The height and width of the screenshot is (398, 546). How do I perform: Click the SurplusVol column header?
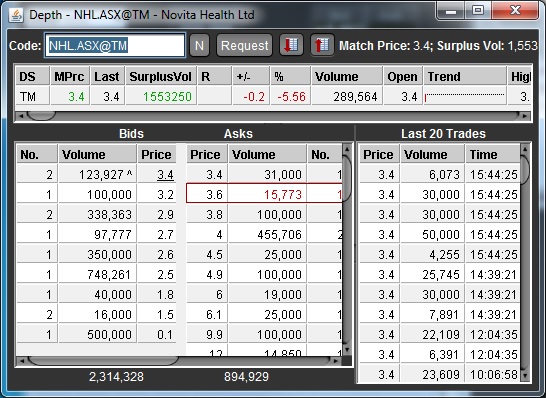pyautogui.click(x=161, y=76)
